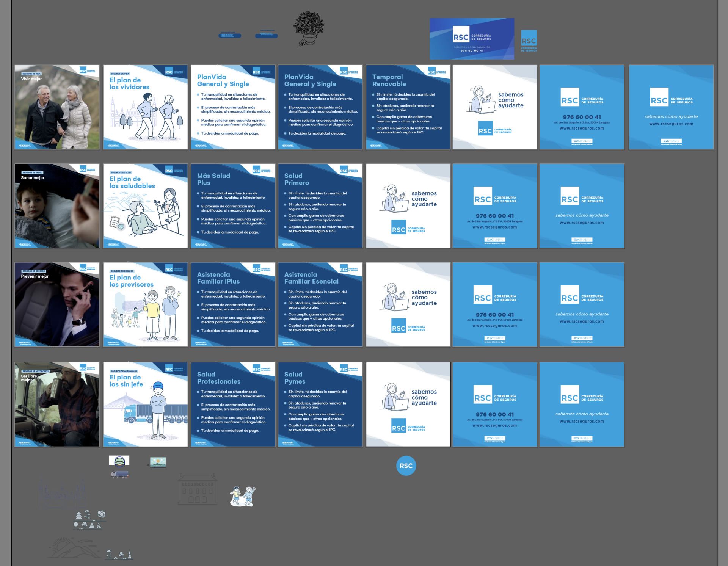Screen dimensions: 728x566
Task: Click the "El plan de los previsores" artboard
Action: tap(146, 304)
